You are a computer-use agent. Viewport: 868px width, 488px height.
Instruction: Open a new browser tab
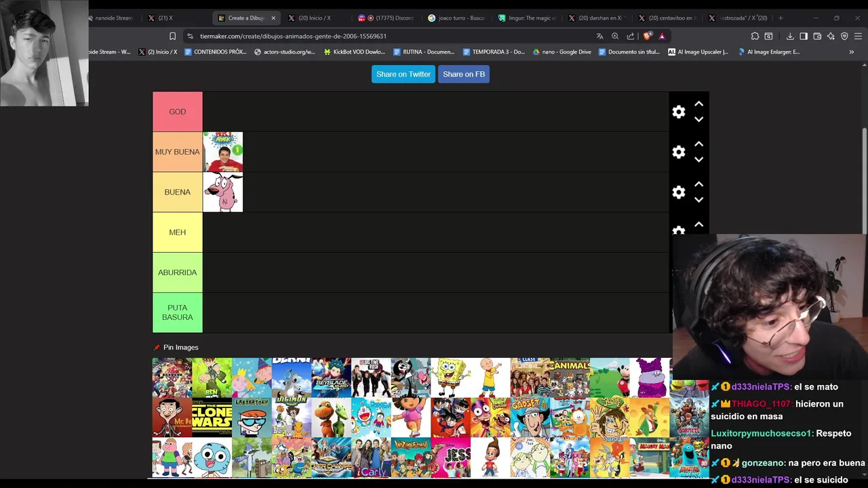tap(781, 18)
